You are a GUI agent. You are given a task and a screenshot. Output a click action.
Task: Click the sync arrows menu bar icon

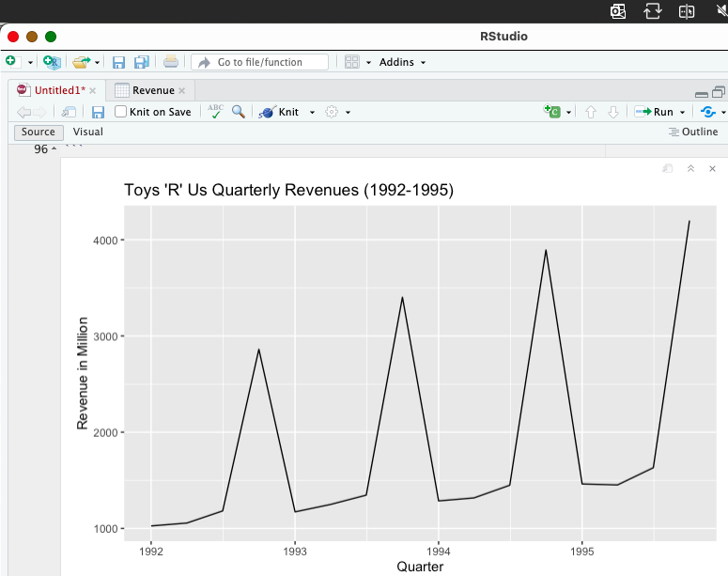[x=652, y=11]
